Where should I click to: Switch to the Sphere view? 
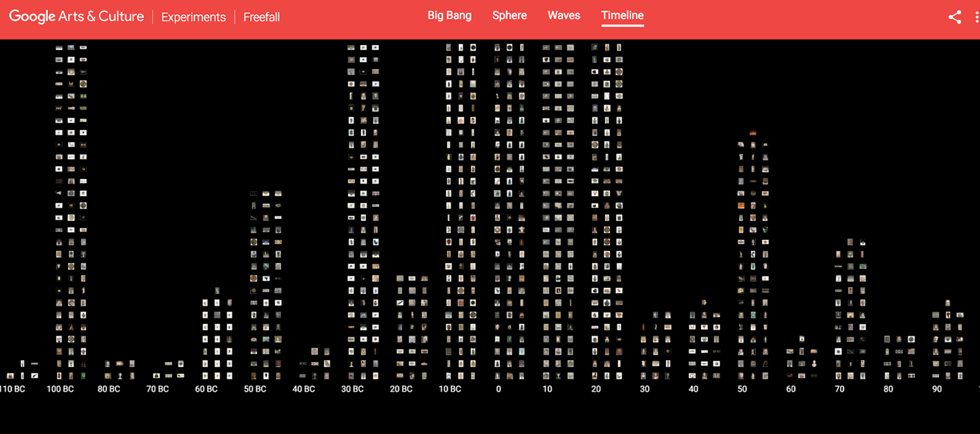(x=509, y=16)
